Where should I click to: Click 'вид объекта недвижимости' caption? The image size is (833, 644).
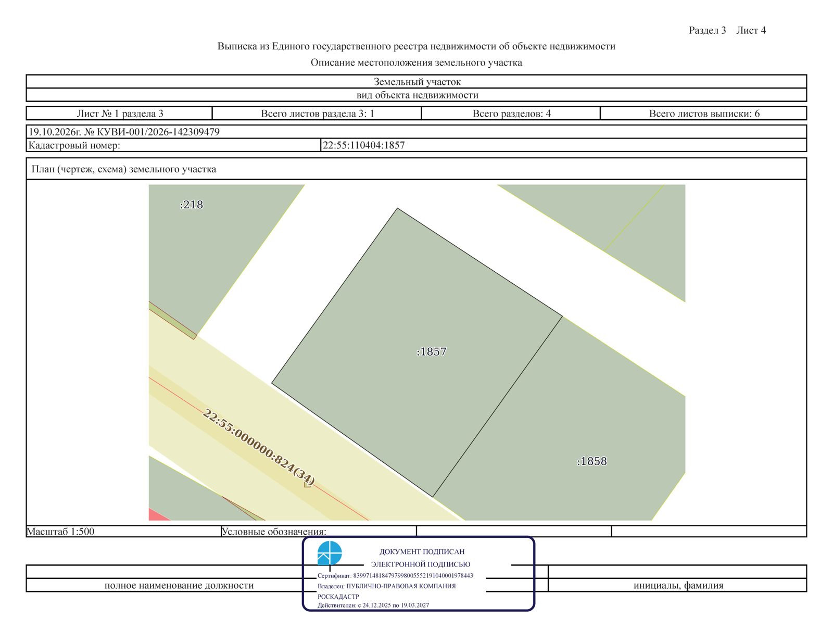tap(417, 95)
